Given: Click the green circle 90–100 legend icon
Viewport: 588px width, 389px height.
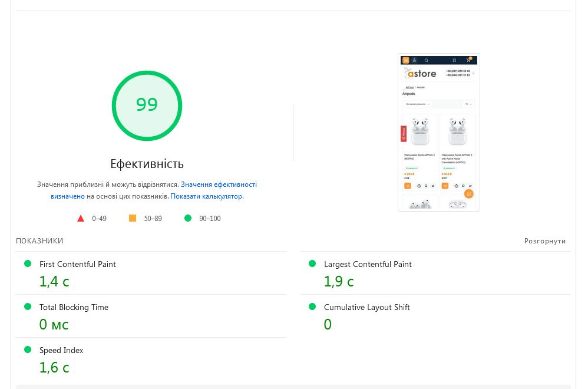Looking at the screenshot, I should 188,218.
